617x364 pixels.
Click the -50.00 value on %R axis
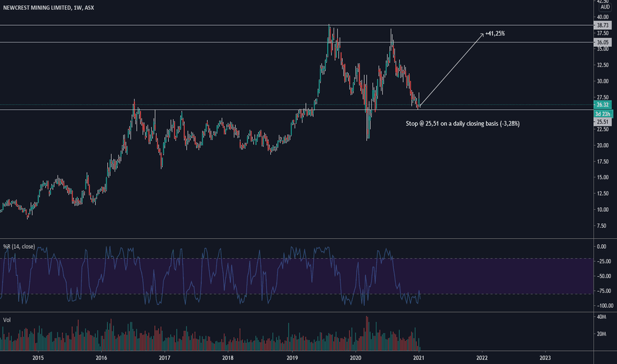click(604, 276)
